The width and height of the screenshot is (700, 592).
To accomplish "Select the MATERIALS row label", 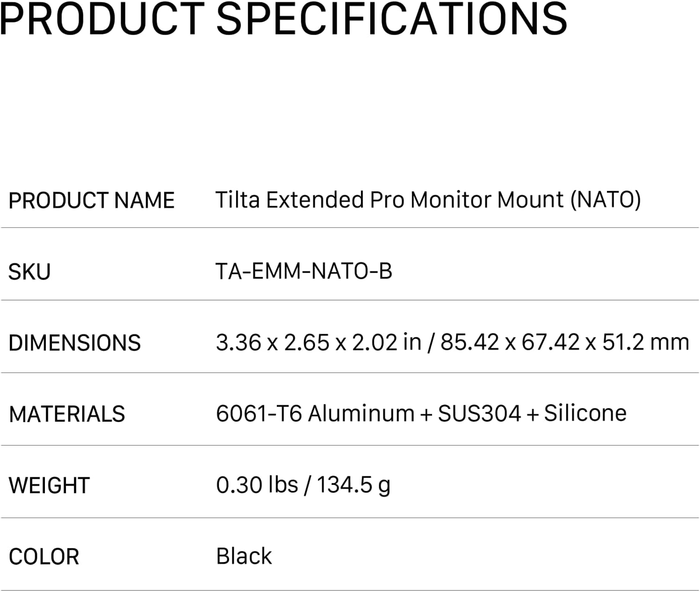I will coord(67,415).
